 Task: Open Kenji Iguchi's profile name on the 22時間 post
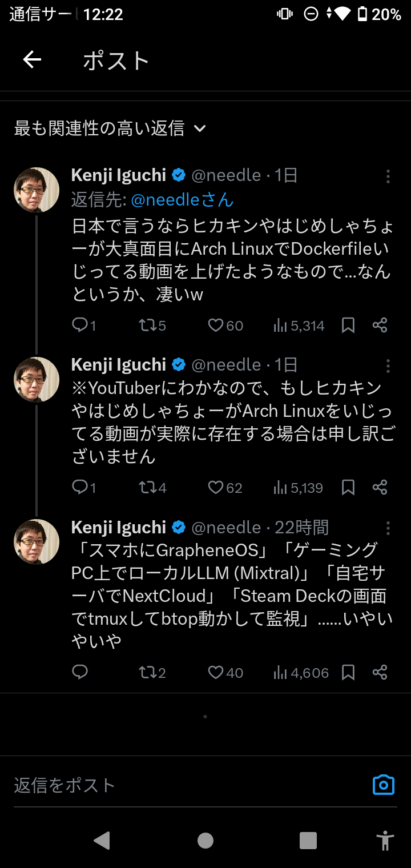click(x=119, y=527)
